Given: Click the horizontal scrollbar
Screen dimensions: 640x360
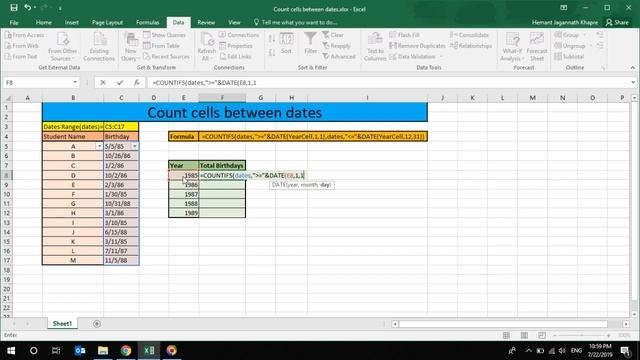Looking at the screenshot, I should pyautogui.click(x=503, y=324).
